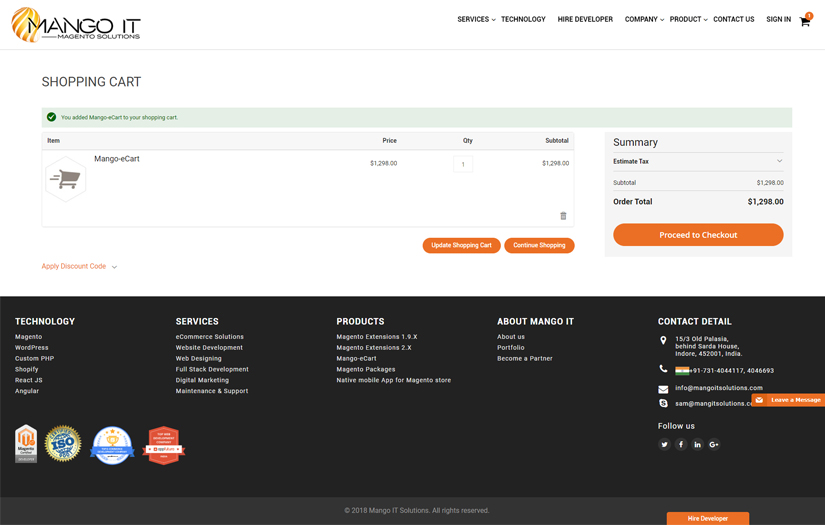Open Full Stack Development footer link

212,369
